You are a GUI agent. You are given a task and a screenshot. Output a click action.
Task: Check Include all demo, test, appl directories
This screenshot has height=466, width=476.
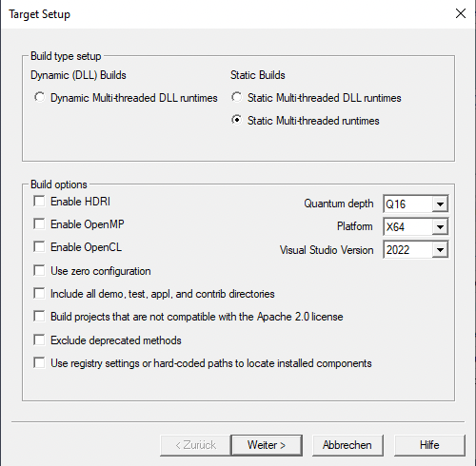[x=39, y=293]
